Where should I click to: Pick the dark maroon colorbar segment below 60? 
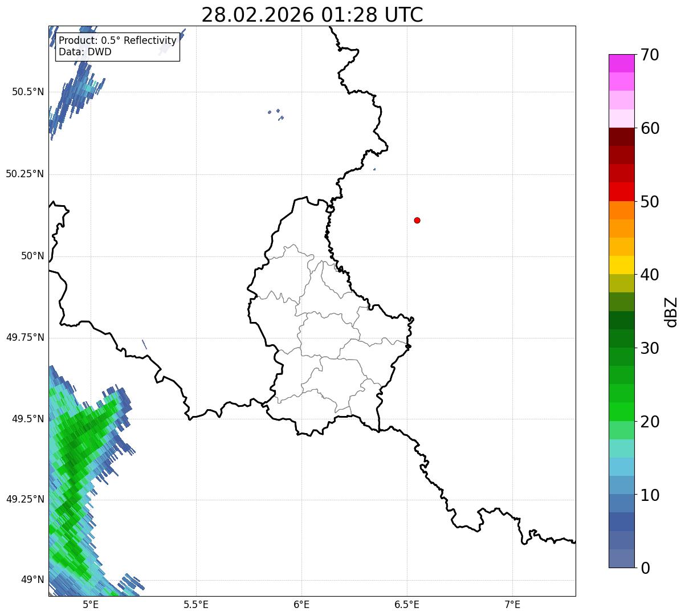pos(621,137)
